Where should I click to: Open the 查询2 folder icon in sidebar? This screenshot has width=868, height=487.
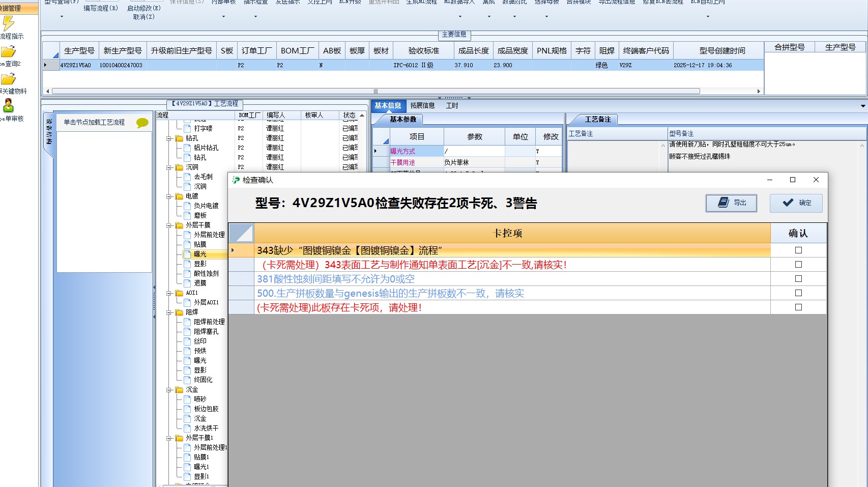[8, 51]
